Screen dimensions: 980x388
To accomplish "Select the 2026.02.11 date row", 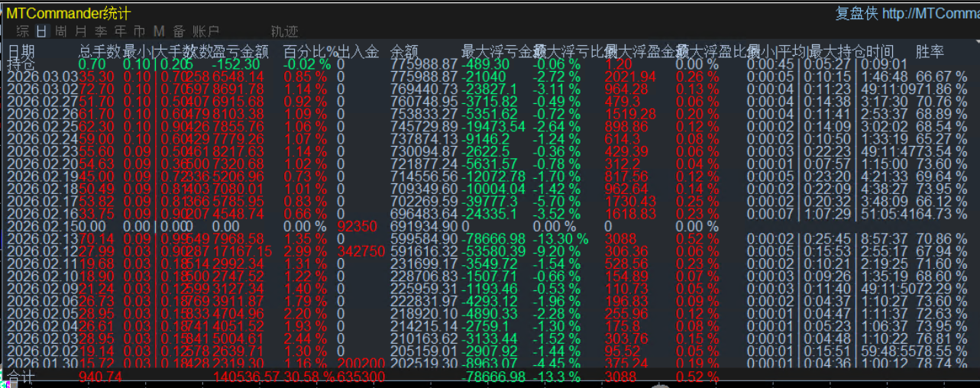I will pos(42,264).
